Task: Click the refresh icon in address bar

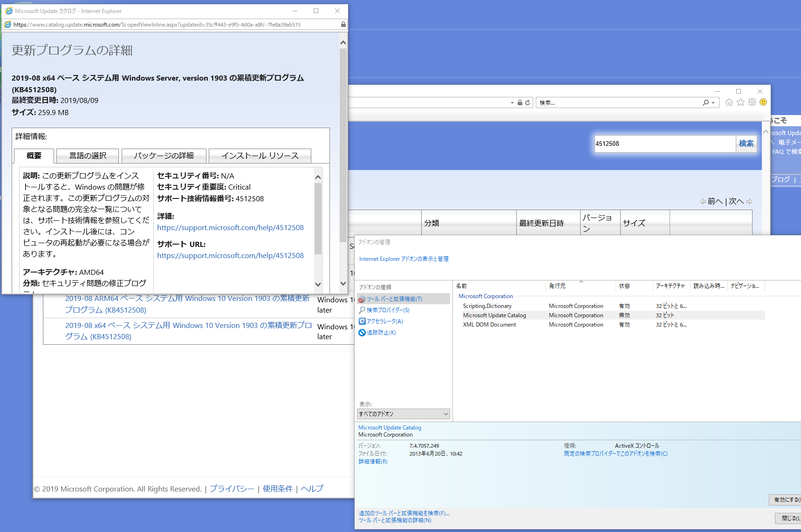Action: click(x=527, y=102)
